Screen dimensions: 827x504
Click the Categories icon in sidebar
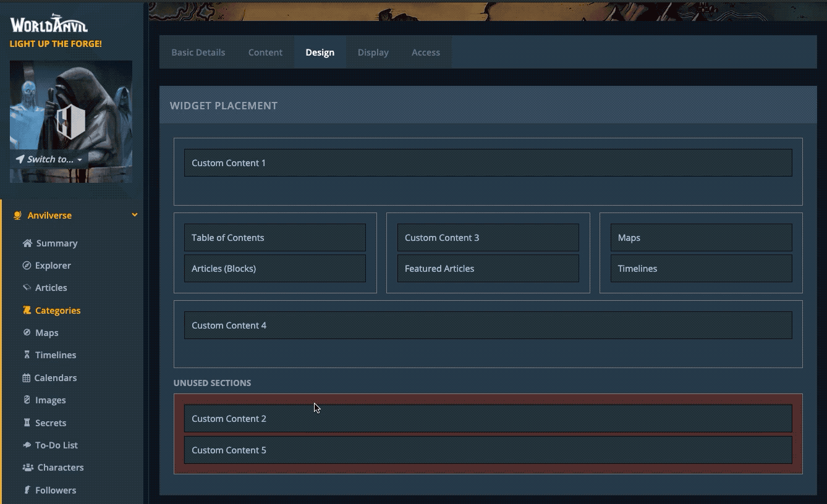(x=27, y=310)
